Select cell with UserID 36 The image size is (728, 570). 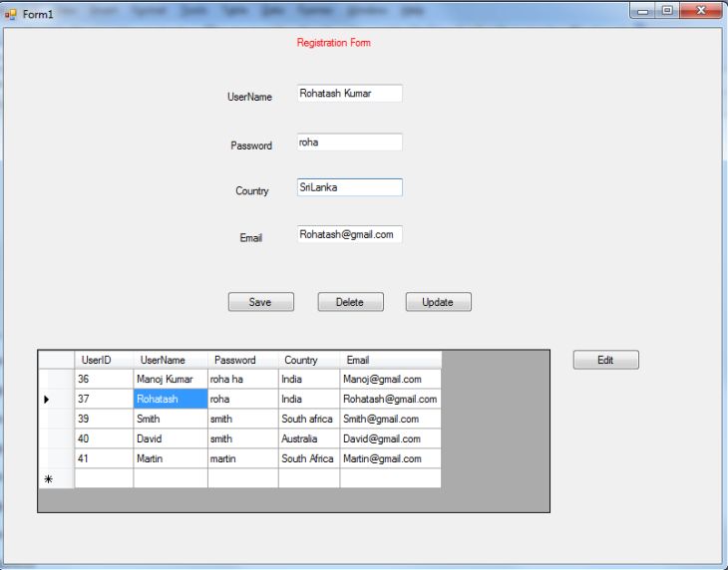(x=104, y=379)
